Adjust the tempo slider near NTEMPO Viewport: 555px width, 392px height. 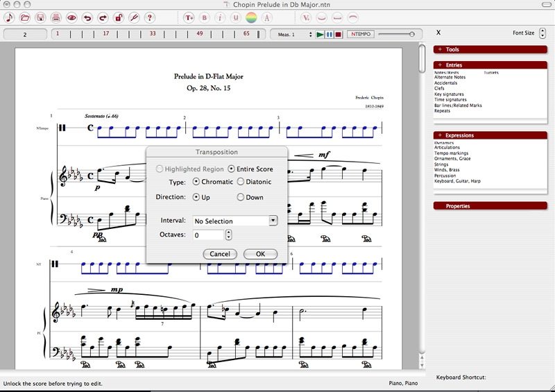tap(411, 34)
